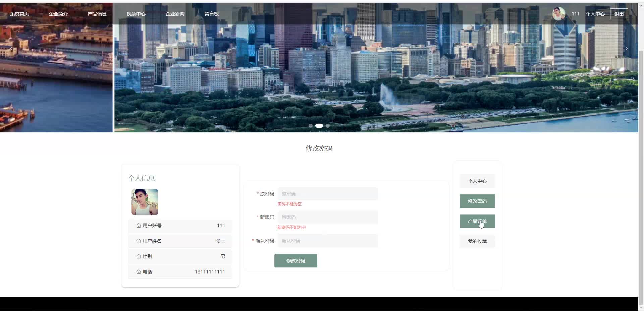The width and height of the screenshot is (644, 311).
Task: Select the third carousel indicator dot
Action: pyautogui.click(x=328, y=126)
